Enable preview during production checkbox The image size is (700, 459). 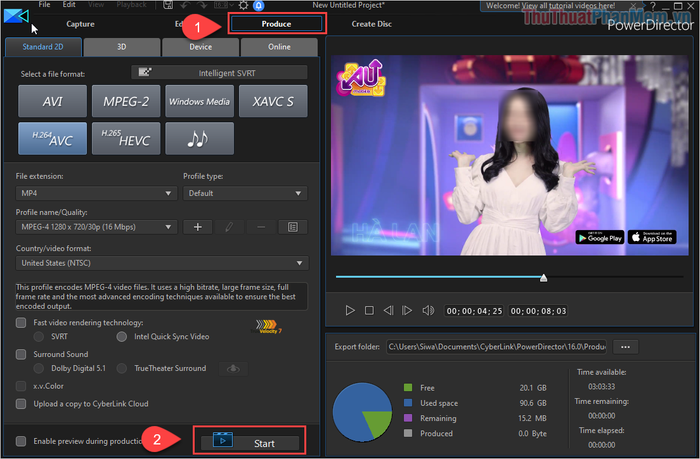(21, 441)
